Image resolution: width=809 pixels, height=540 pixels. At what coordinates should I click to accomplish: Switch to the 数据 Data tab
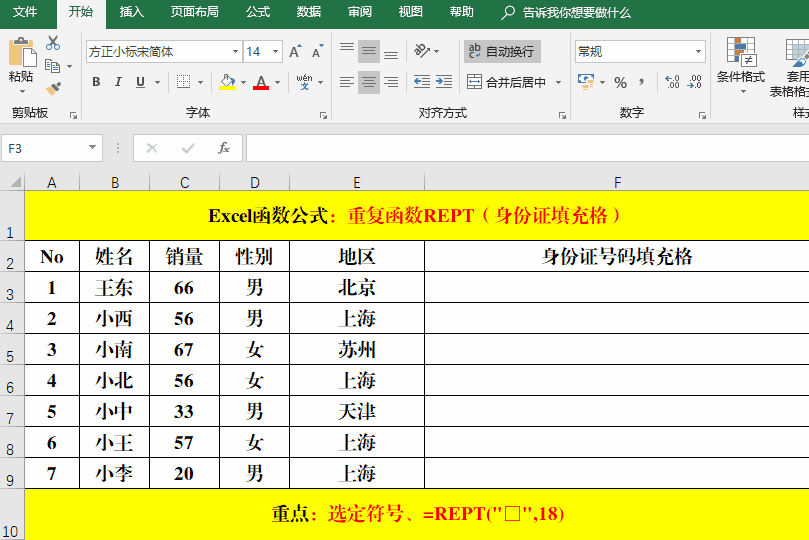(309, 12)
